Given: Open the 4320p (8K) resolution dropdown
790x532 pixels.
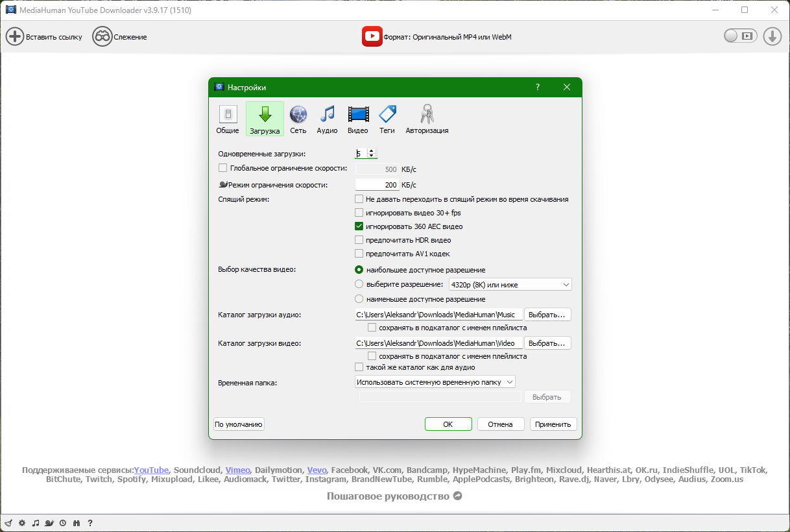Looking at the screenshot, I should click(x=509, y=284).
